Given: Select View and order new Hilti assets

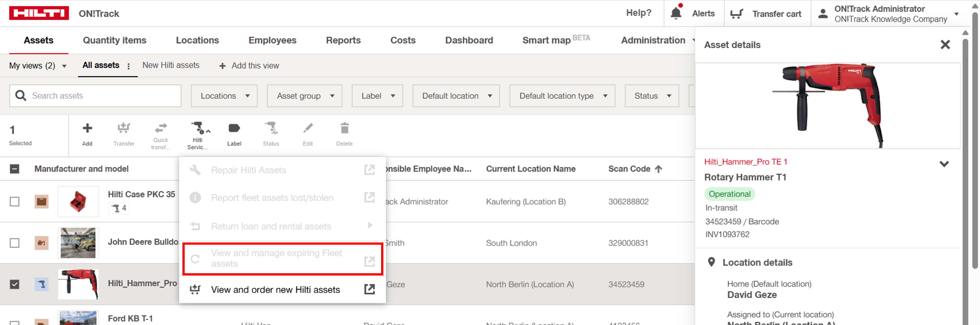Looking at the screenshot, I should coord(282,290).
